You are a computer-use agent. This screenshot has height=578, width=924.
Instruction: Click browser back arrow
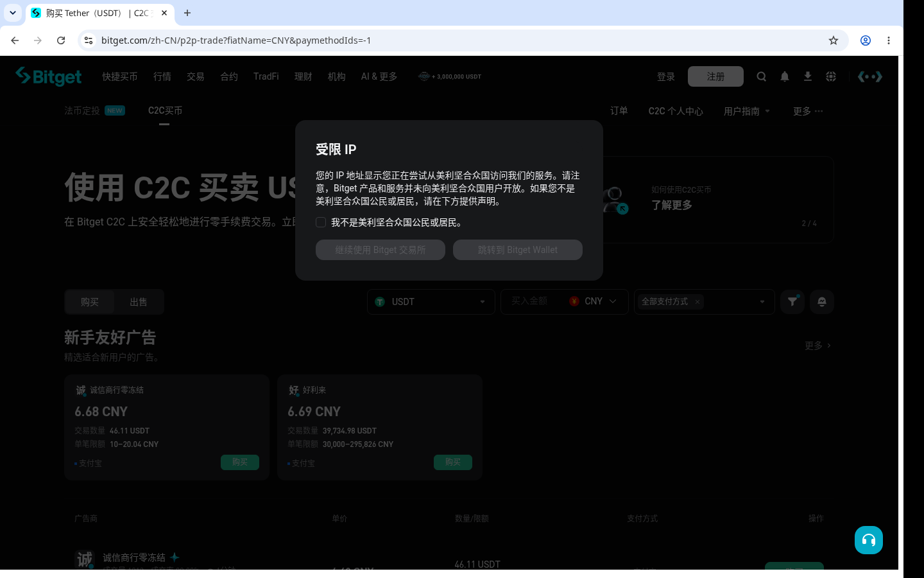(15, 40)
